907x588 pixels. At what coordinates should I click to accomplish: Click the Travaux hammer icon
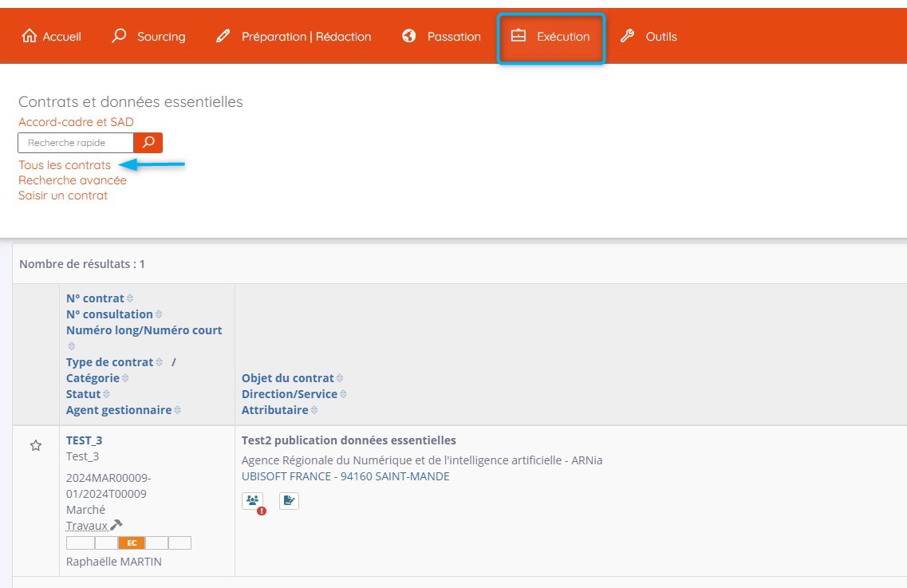(116, 525)
